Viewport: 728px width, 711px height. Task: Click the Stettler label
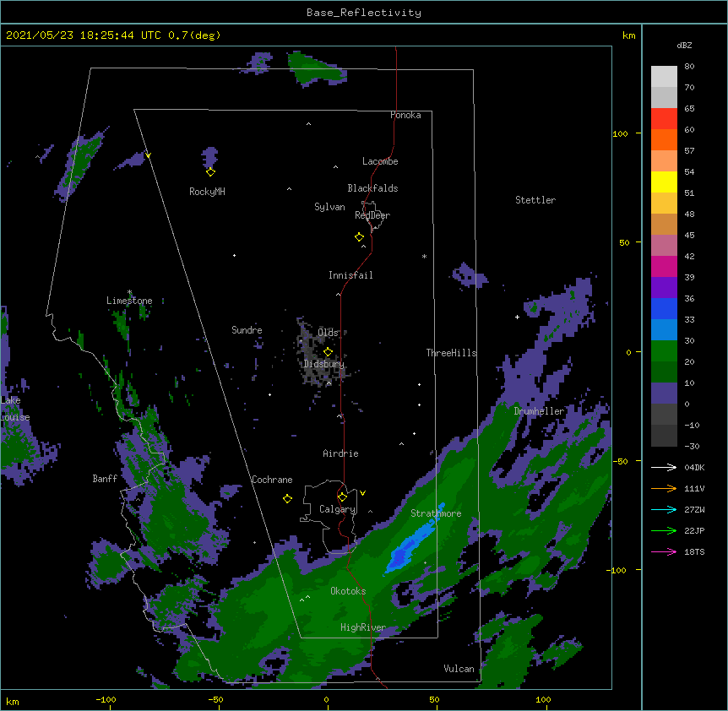pyautogui.click(x=535, y=200)
